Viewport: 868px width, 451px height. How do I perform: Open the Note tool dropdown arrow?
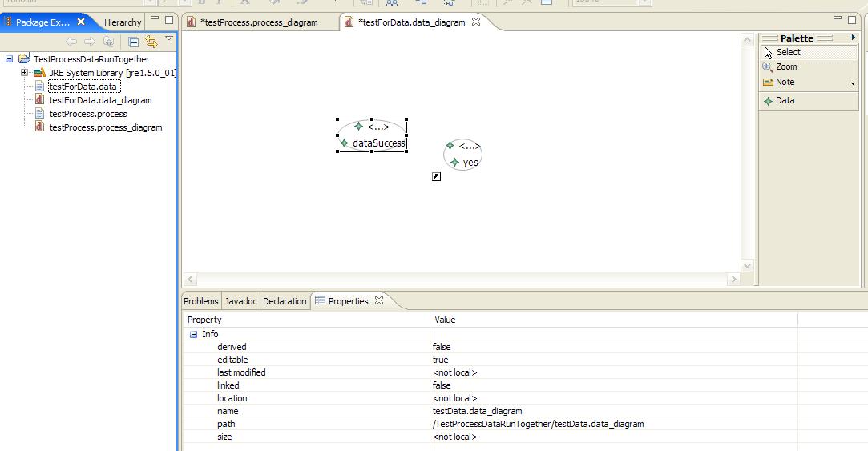[x=853, y=83]
